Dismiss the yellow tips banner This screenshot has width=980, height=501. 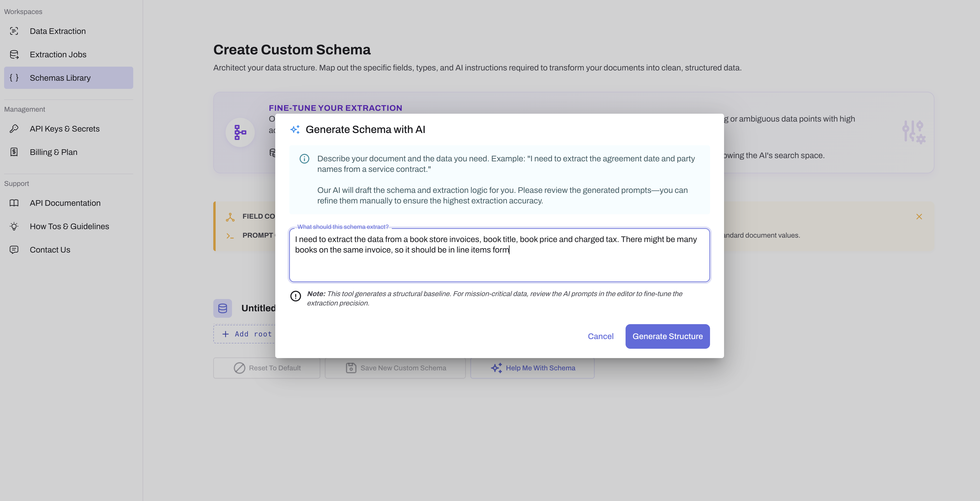click(919, 217)
